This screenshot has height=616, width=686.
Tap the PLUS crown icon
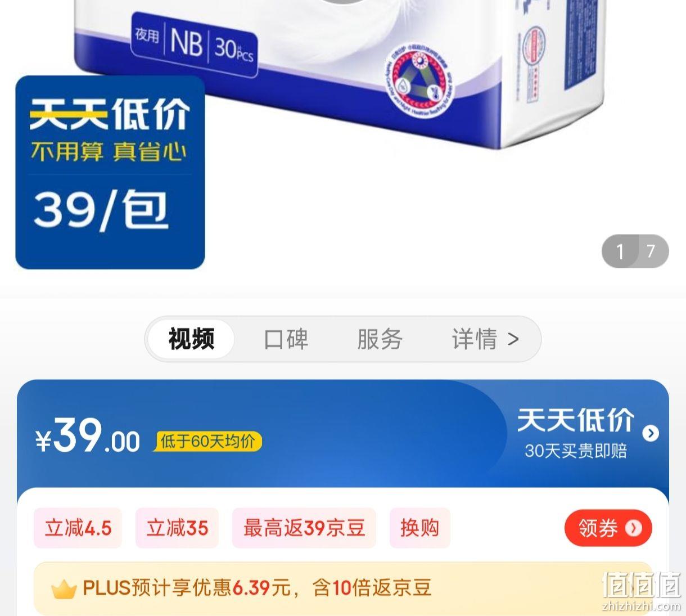click(x=64, y=589)
